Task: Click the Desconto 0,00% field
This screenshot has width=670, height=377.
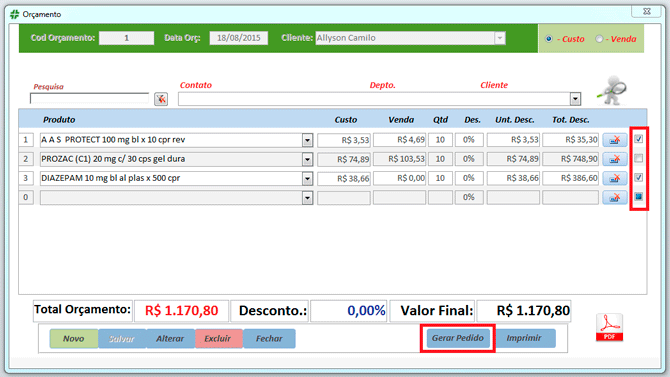Action: [x=348, y=311]
